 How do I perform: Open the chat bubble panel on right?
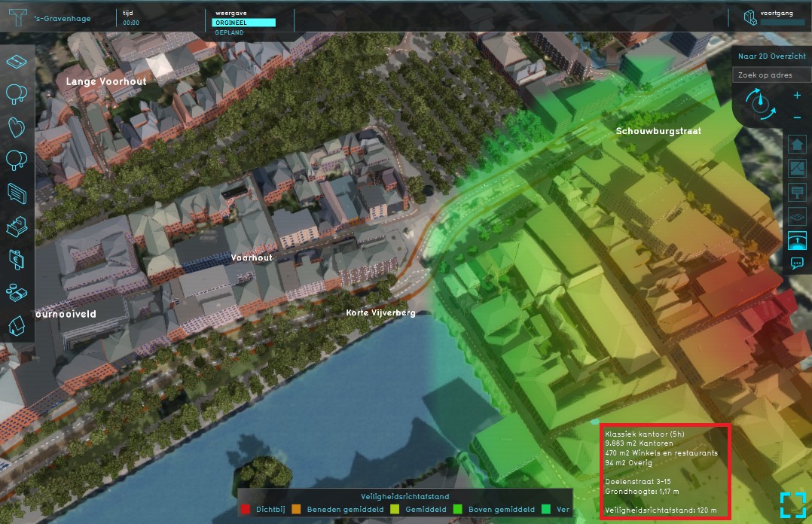click(x=797, y=264)
